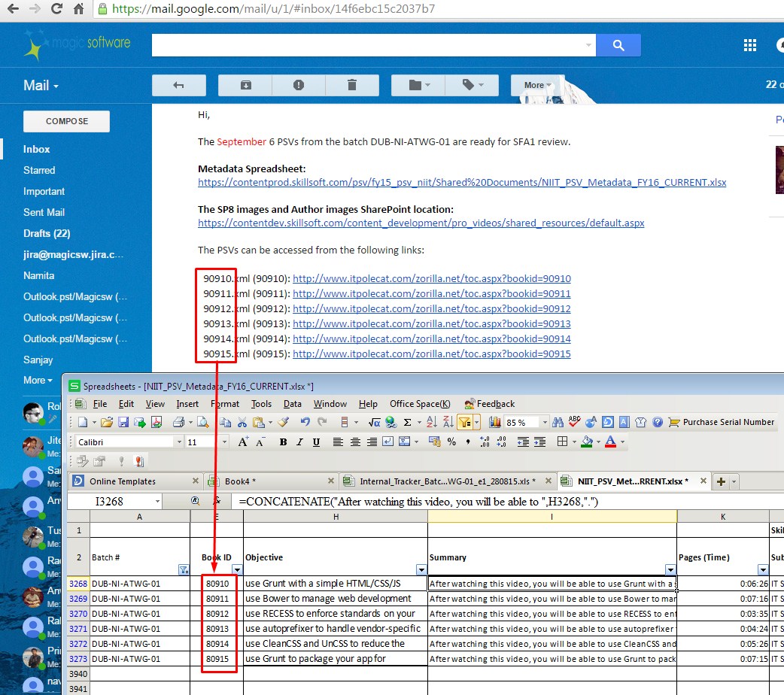Click the Font Color red A swatch
The width and height of the screenshot is (784, 695).
610,442
